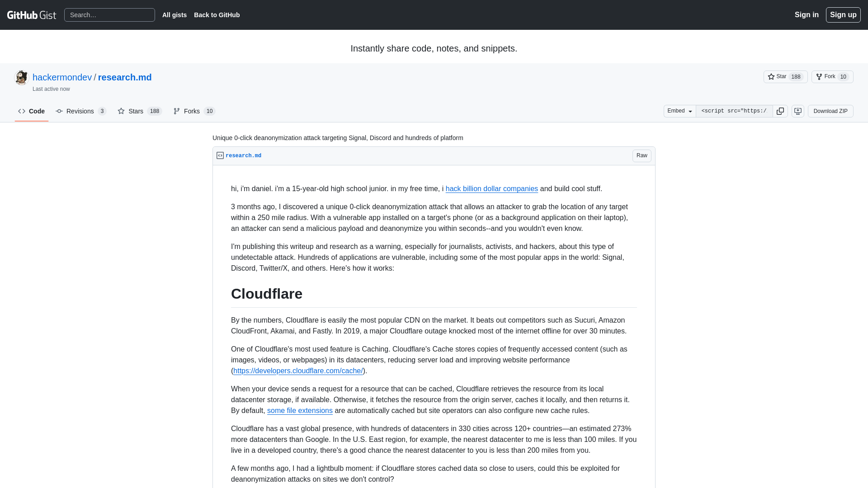Click the copy embed code icon

point(780,111)
